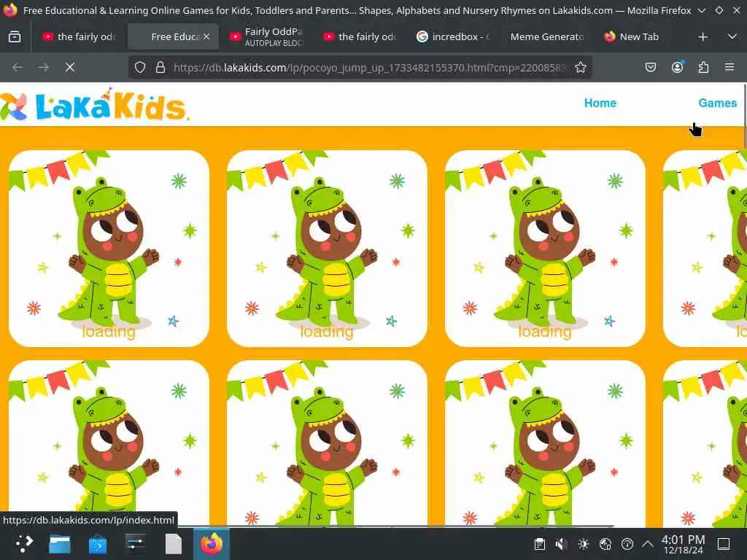Go forward one page
The image size is (747, 560).
click(x=44, y=68)
